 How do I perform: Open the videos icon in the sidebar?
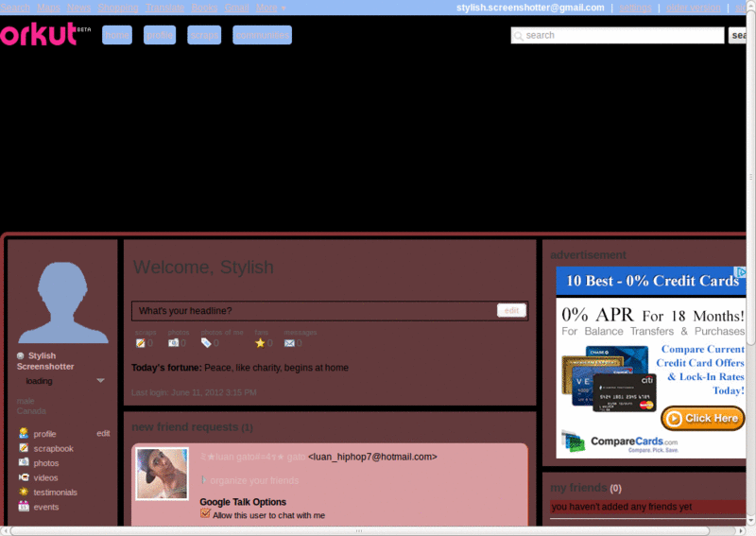tap(24, 477)
